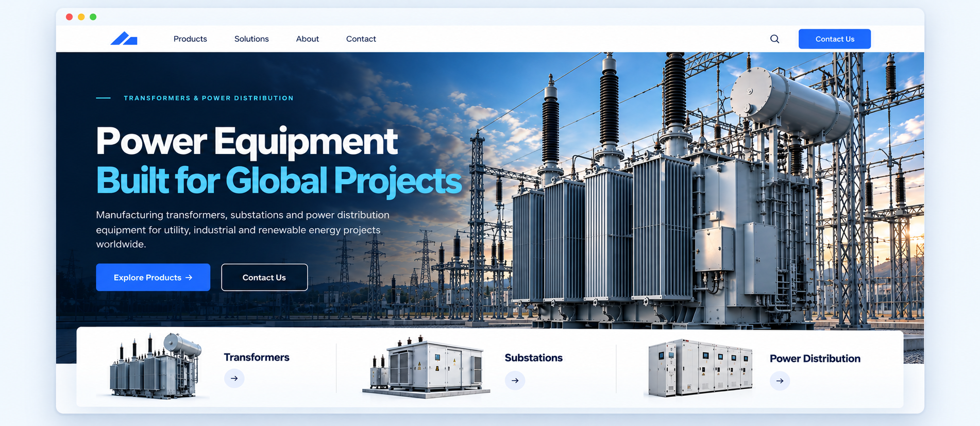
Task: Click the green maximize window dot
Action: pyautogui.click(x=93, y=17)
